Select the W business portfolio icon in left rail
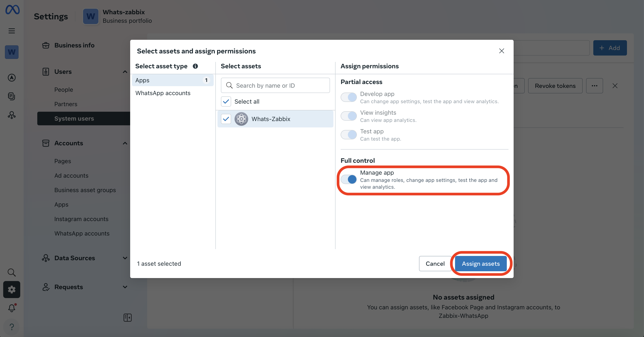Viewport: 644px width, 337px height. click(x=12, y=52)
